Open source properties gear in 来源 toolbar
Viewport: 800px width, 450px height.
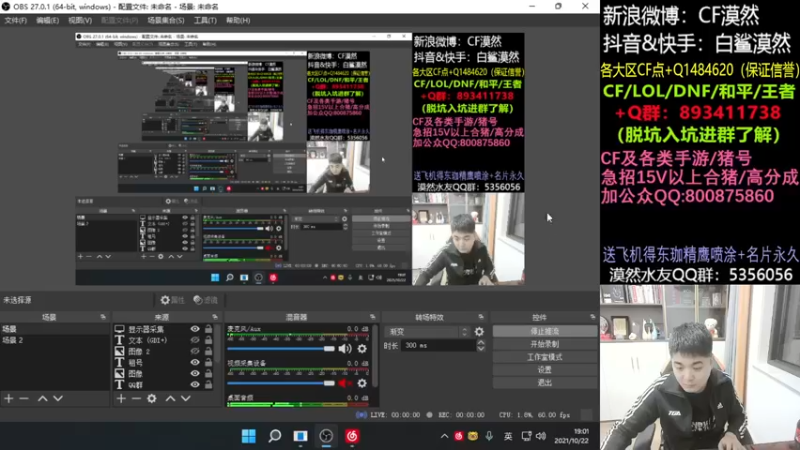(x=152, y=398)
